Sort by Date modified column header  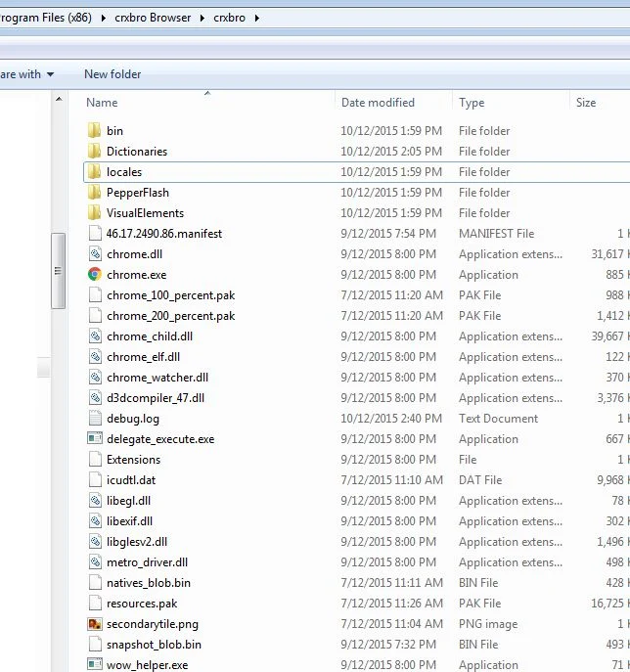(x=378, y=103)
